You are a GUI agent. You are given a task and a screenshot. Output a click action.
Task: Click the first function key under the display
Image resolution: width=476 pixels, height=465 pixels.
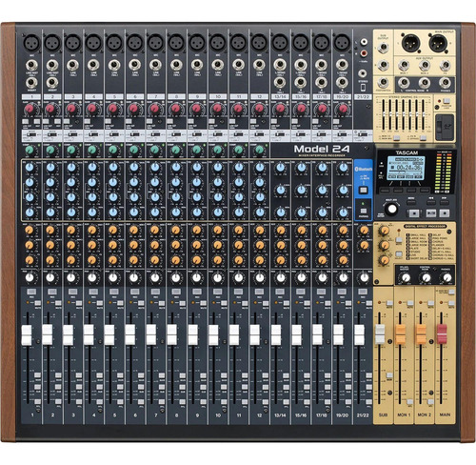click(385, 190)
